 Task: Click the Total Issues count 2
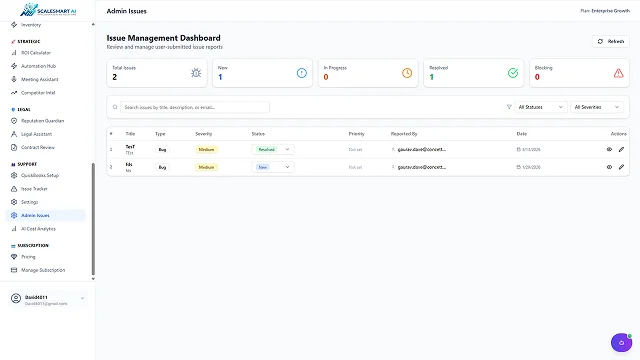(x=115, y=77)
